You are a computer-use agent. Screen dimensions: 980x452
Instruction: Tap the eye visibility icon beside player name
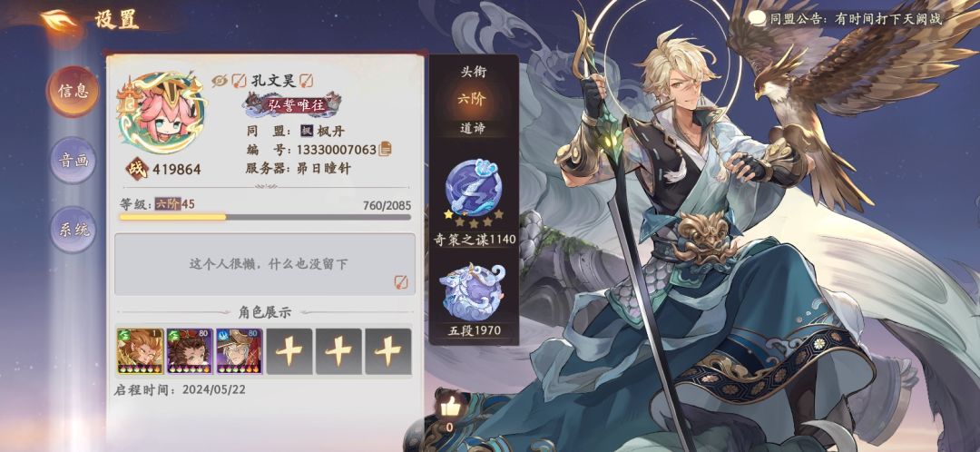coord(220,81)
